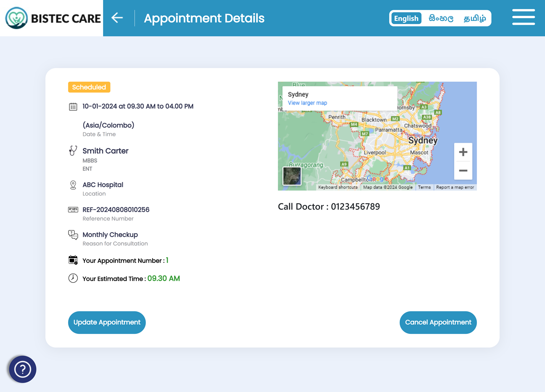Switch language to Tamil

coord(475,18)
